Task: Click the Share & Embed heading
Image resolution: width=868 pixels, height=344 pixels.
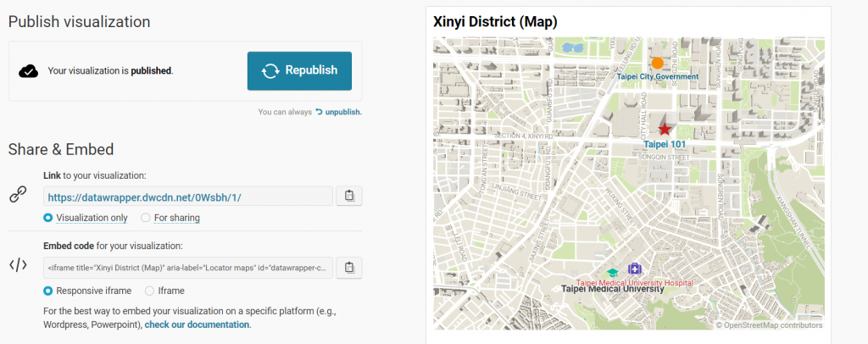Action: [61, 149]
